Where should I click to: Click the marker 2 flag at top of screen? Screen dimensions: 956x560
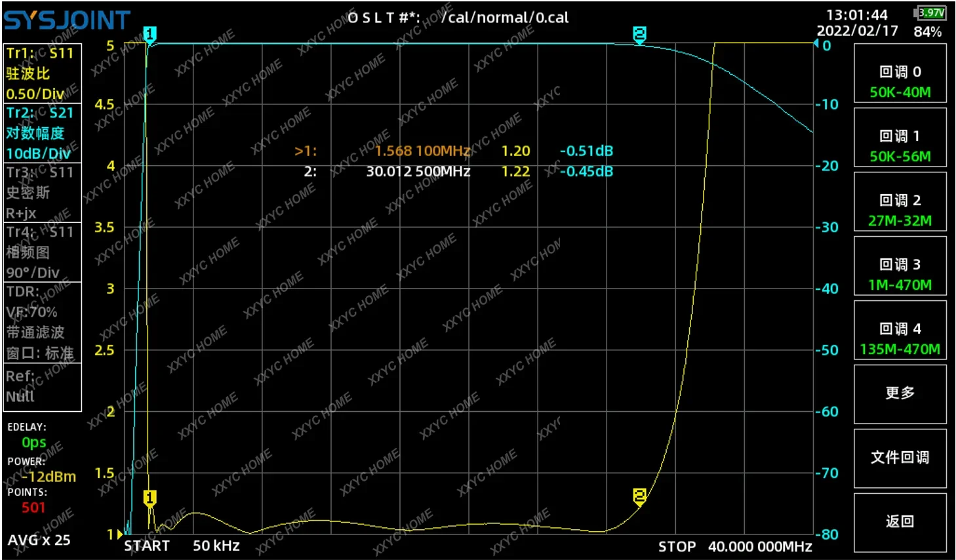(x=639, y=32)
